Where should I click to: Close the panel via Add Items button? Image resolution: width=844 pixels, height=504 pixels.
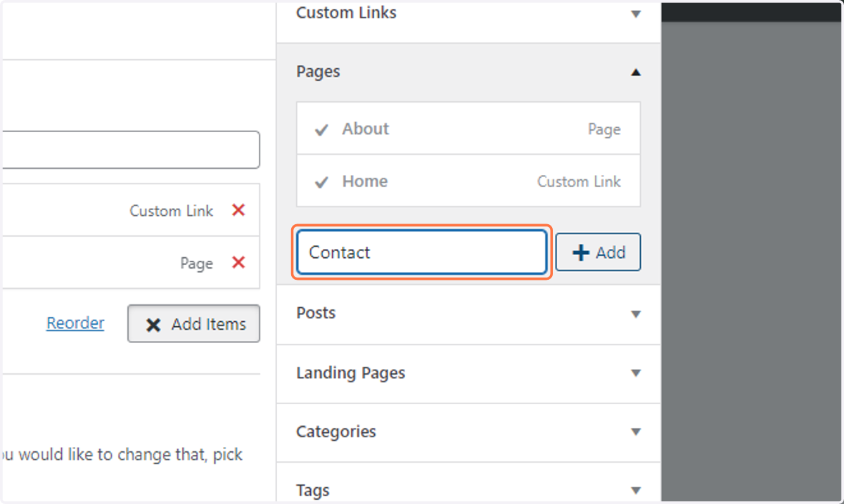pos(193,324)
